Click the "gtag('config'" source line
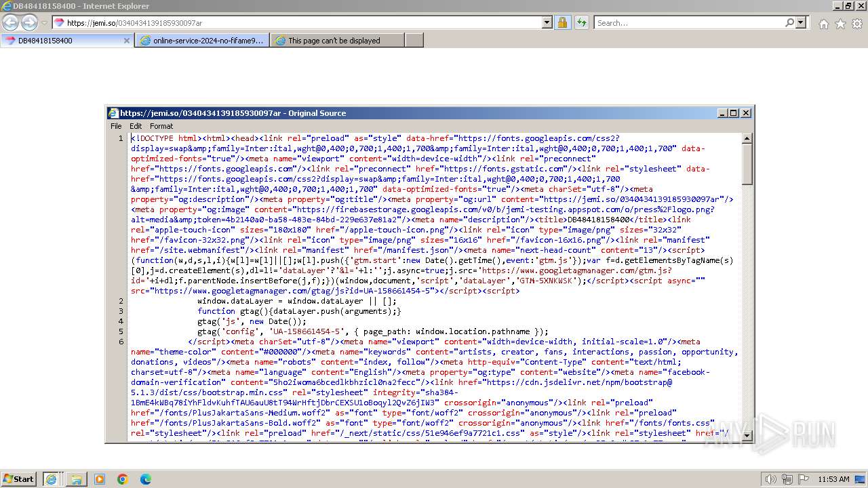Image resolution: width=868 pixels, height=488 pixels. point(373,331)
